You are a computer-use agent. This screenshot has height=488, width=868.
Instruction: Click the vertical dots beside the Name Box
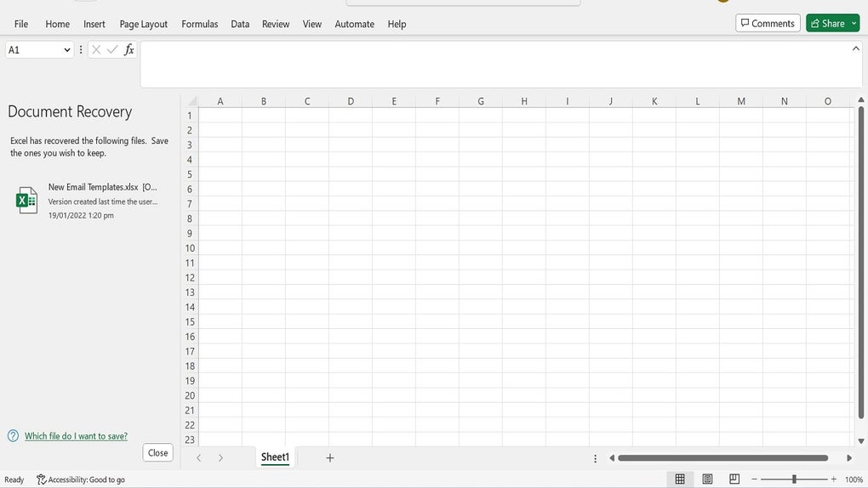81,50
